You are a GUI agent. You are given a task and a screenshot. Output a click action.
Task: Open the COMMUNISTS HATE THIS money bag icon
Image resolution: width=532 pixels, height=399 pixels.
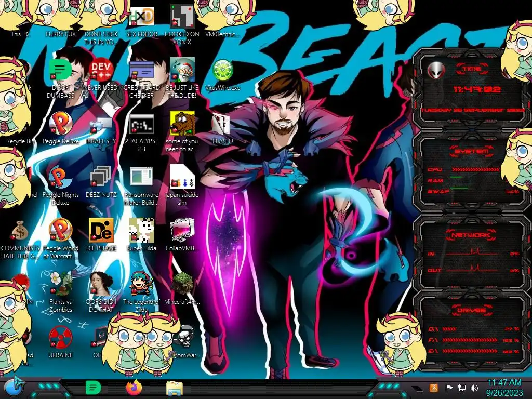pyautogui.click(x=20, y=230)
